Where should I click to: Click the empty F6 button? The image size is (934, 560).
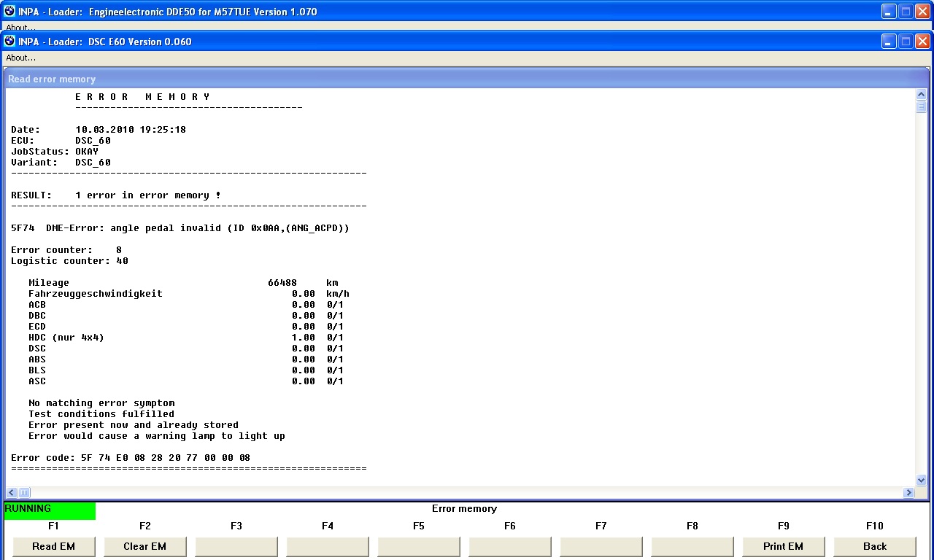(510, 546)
